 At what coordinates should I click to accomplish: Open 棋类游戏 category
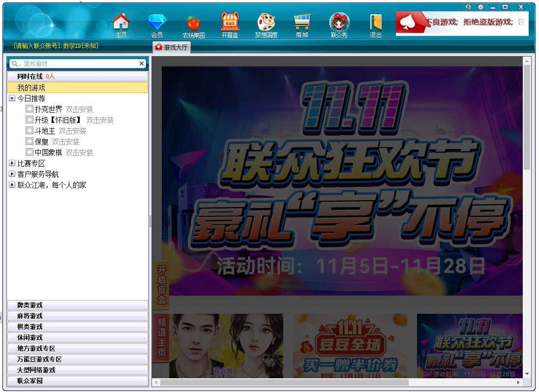tap(78, 327)
